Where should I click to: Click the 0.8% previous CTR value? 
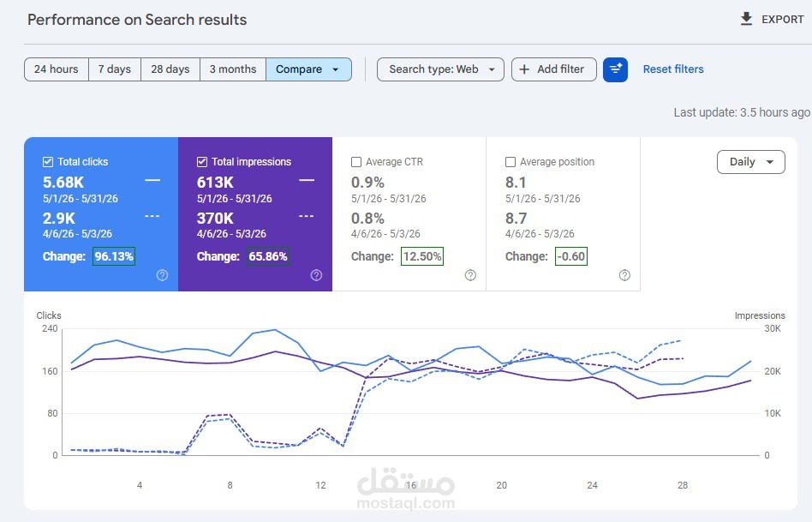click(367, 219)
